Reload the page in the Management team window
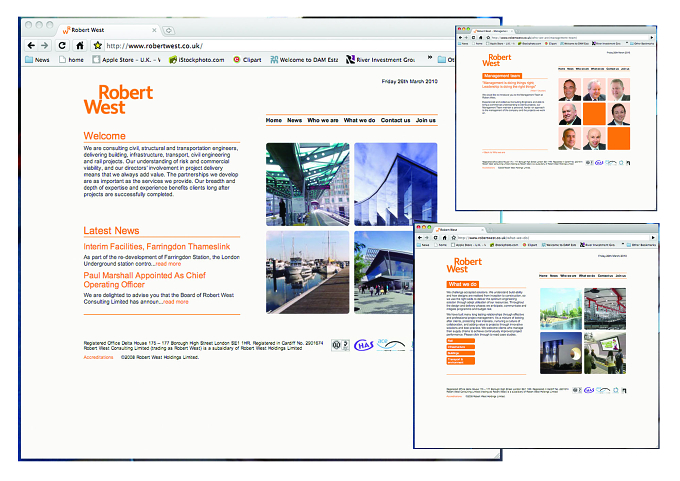The height and width of the screenshot is (481, 680). [x=474, y=38]
